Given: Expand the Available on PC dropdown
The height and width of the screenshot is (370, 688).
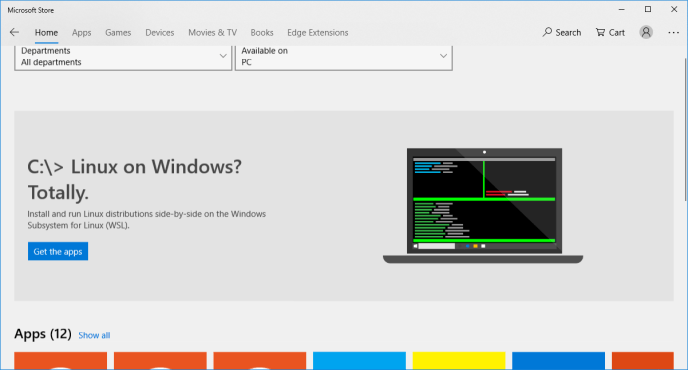Looking at the screenshot, I should click(x=344, y=57).
